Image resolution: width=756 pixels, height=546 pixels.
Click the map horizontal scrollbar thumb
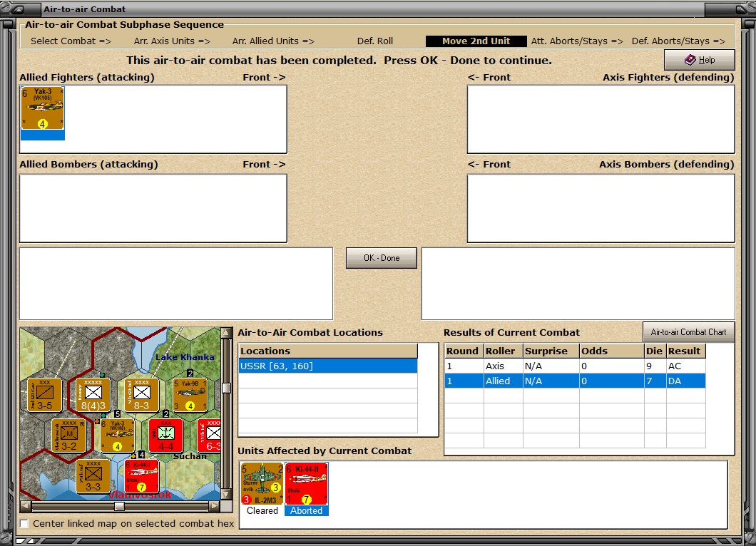pyautogui.click(x=120, y=506)
